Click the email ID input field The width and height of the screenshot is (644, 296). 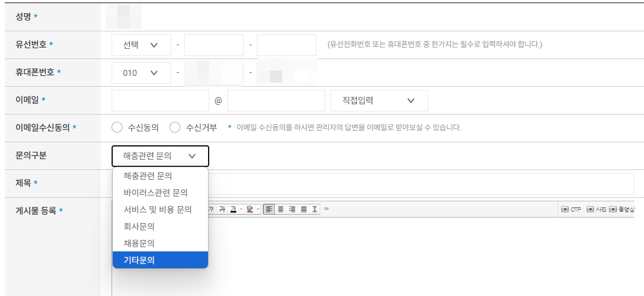(160, 101)
